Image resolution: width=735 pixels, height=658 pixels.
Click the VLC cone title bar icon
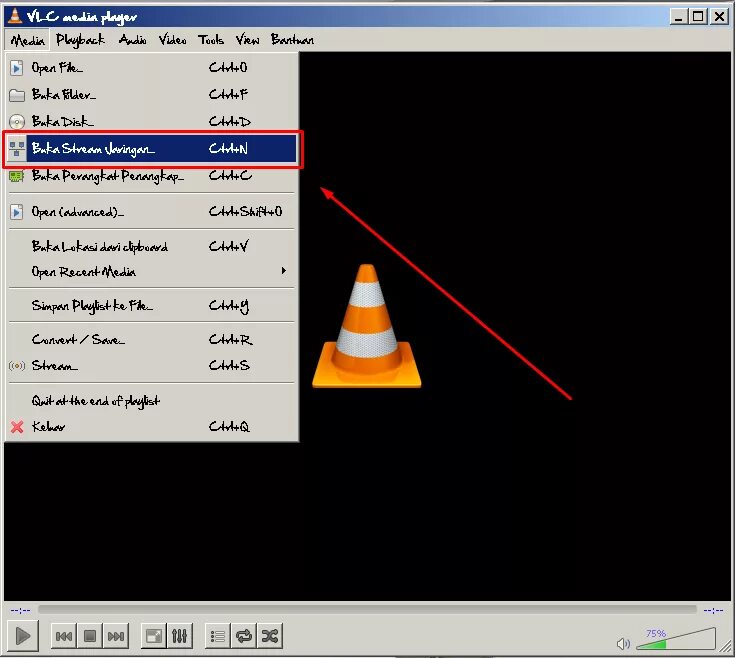(x=15, y=15)
